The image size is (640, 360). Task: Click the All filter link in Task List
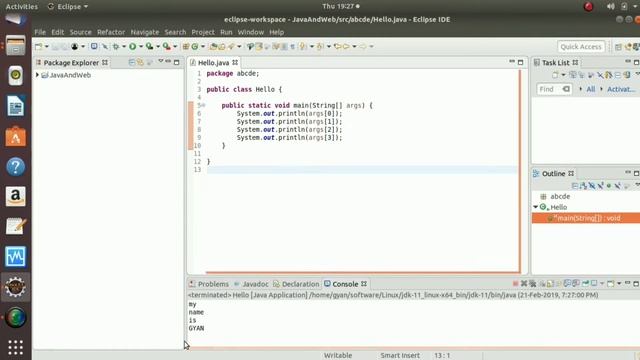coord(591,89)
